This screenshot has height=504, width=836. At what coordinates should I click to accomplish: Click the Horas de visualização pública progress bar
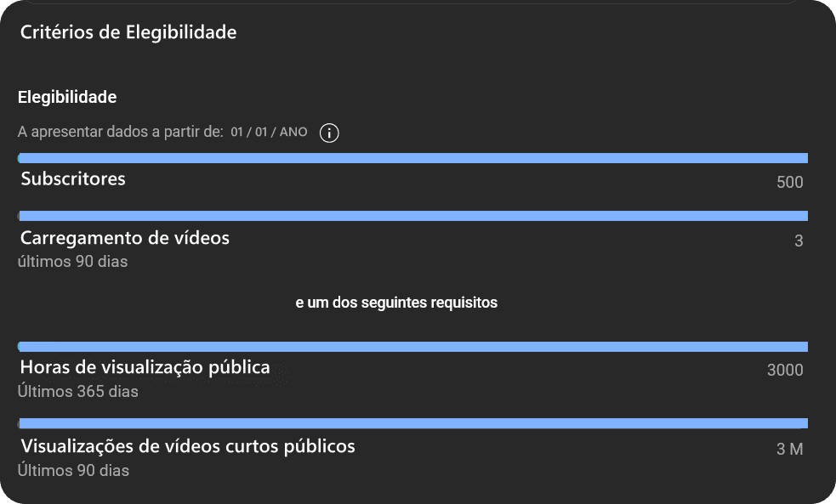[413, 347]
